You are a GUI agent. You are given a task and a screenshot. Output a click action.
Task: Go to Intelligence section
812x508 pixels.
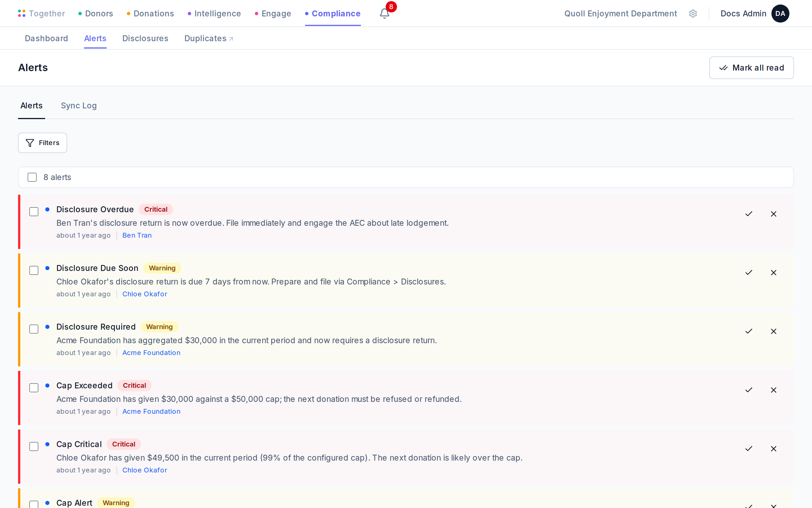[x=214, y=14]
